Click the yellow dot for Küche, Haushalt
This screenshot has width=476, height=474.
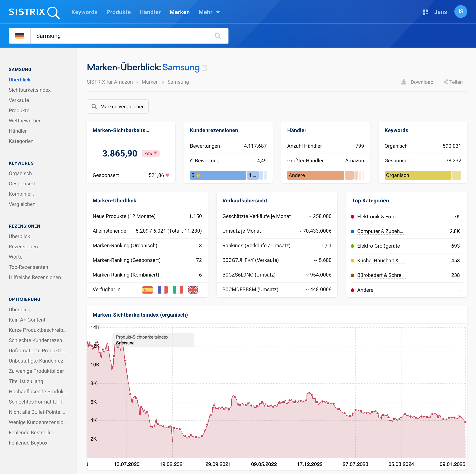point(352,260)
